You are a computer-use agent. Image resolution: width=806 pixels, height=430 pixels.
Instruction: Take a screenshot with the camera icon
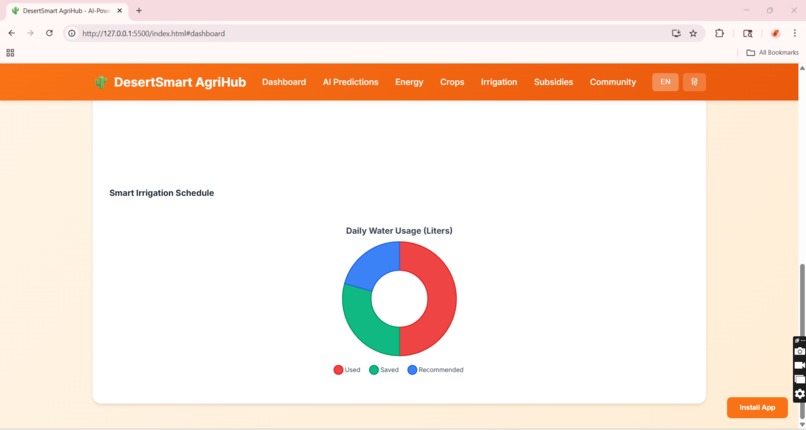click(799, 351)
